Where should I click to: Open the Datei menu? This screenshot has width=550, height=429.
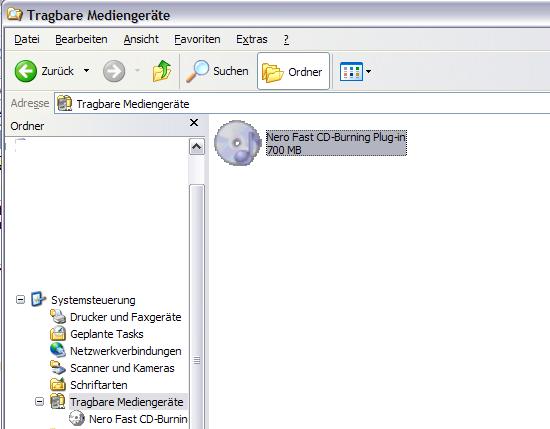point(27,39)
